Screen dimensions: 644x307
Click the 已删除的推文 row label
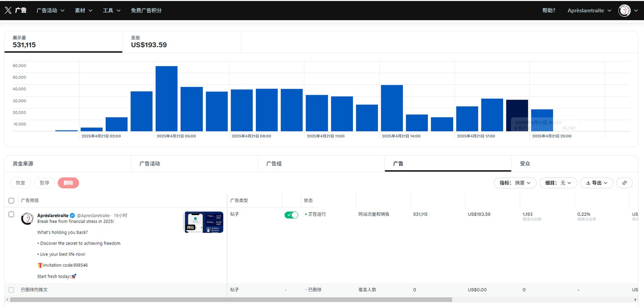pos(34,290)
